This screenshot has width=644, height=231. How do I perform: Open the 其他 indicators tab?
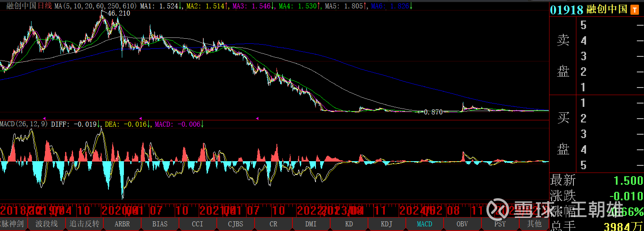pos(534,224)
